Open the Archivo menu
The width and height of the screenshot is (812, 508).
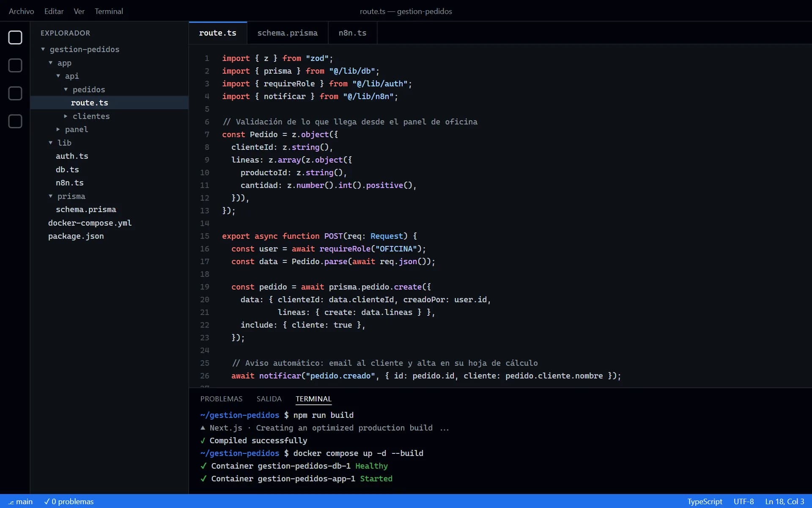(x=21, y=11)
